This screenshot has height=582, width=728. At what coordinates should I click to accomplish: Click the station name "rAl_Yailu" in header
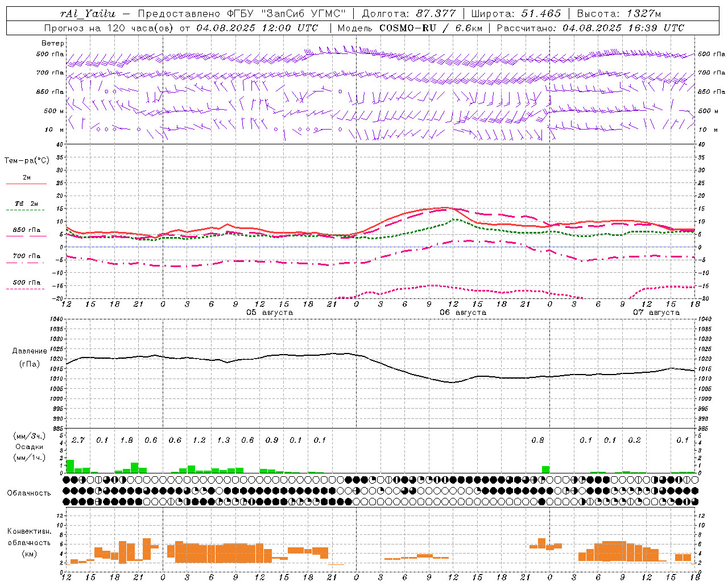tap(87, 14)
